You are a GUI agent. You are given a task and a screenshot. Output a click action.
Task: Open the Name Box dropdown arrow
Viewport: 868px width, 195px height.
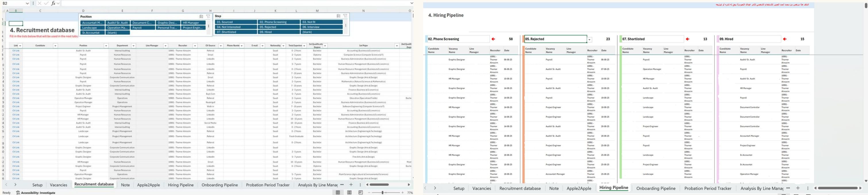click(x=27, y=3)
